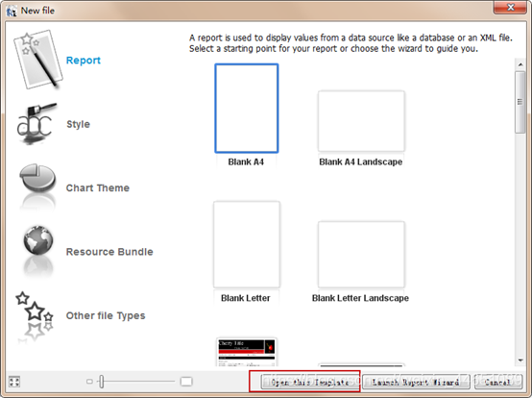Click large thumbnail size icon beside slider

click(186, 382)
